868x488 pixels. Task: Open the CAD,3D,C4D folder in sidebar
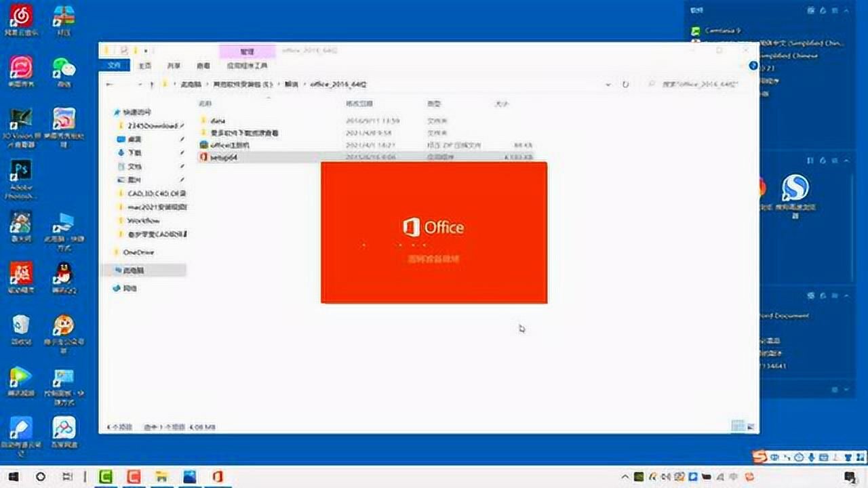tap(152, 193)
